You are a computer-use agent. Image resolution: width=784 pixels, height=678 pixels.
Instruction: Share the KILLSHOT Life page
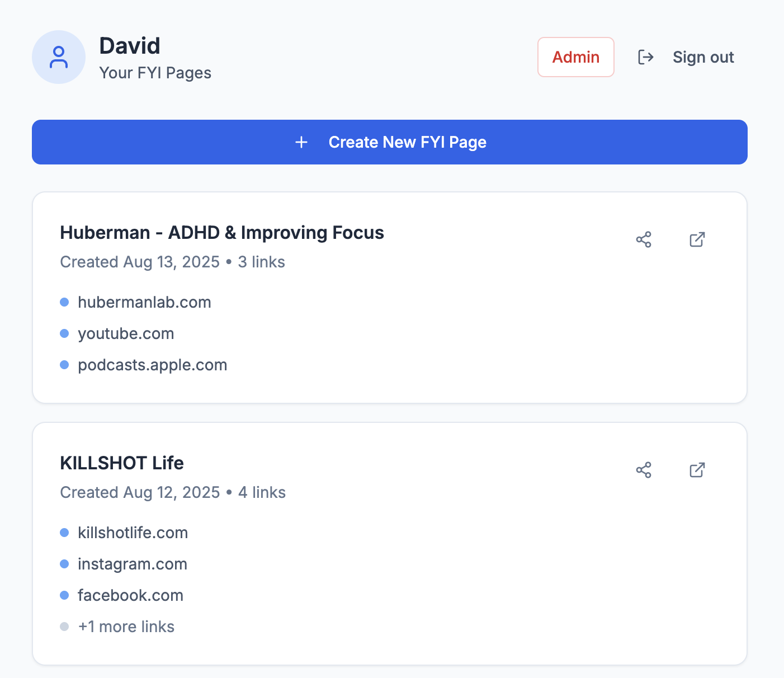[x=644, y=470]
